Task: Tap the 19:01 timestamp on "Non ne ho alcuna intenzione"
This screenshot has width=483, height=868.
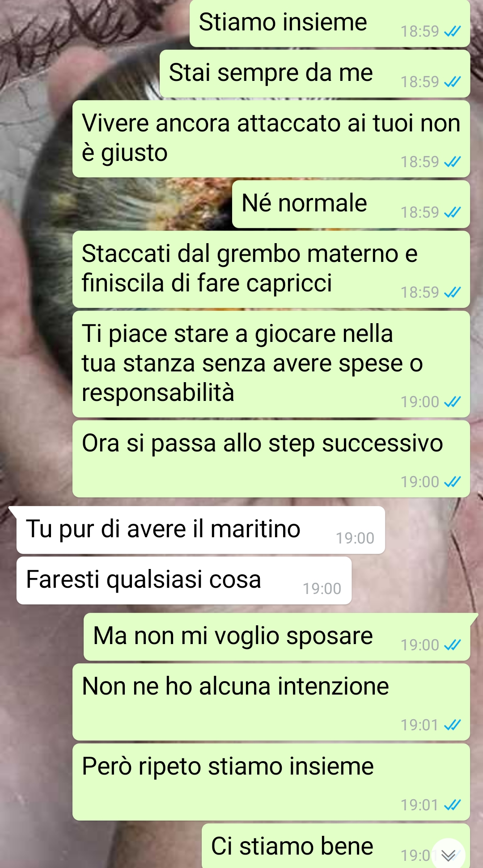Action: pos(419,725)
